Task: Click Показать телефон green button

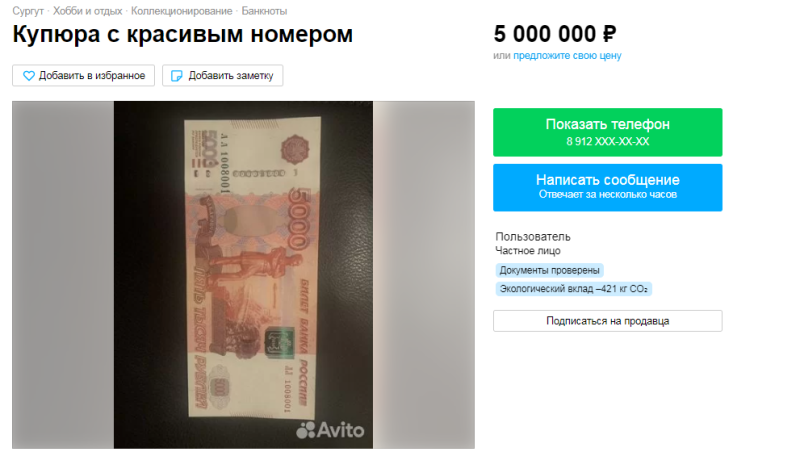Action: coord(608,132)
